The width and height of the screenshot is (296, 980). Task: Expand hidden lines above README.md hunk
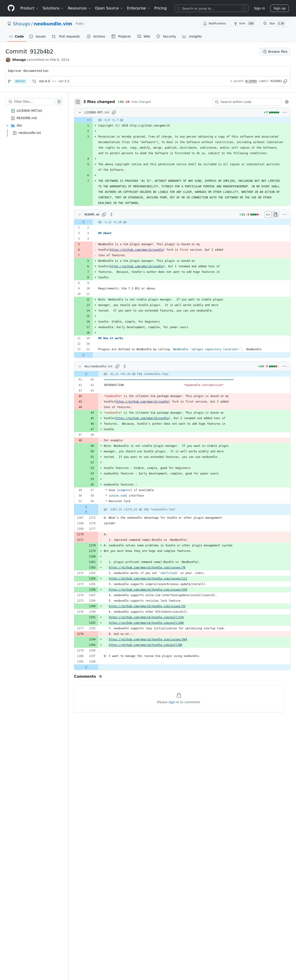(83, 222)
